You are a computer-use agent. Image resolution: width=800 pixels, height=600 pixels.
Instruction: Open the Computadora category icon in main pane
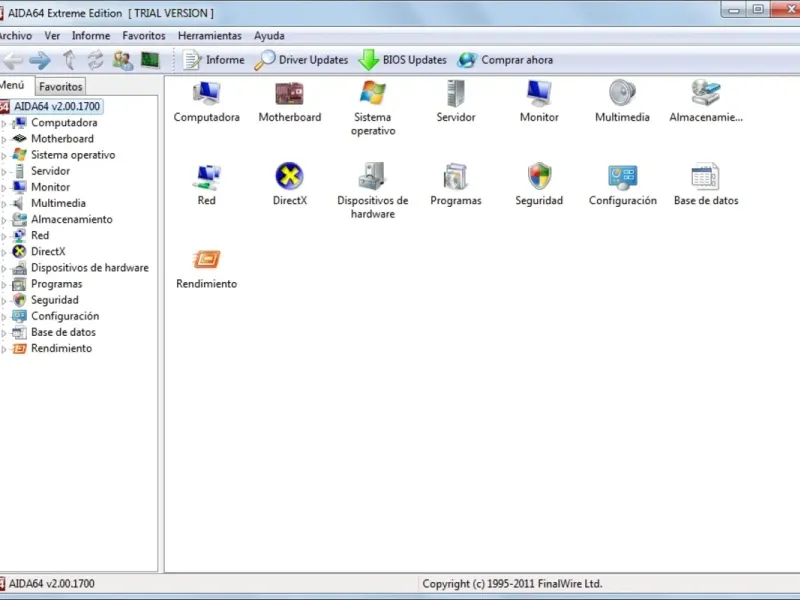[207, 93]
